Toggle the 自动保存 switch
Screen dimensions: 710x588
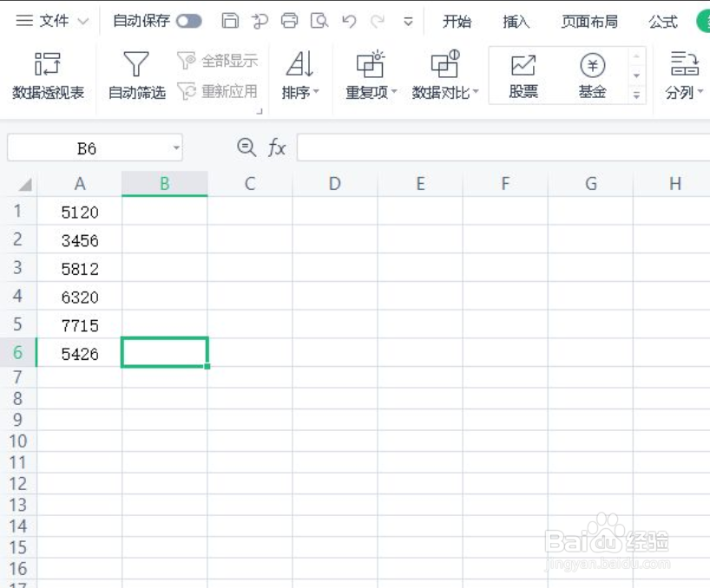pyautogui.click(x=189, y=21)
